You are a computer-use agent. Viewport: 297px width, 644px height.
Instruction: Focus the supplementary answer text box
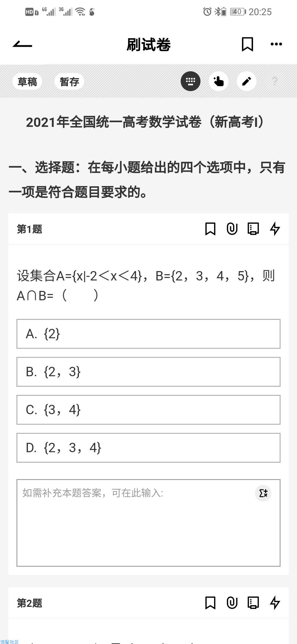148,523
